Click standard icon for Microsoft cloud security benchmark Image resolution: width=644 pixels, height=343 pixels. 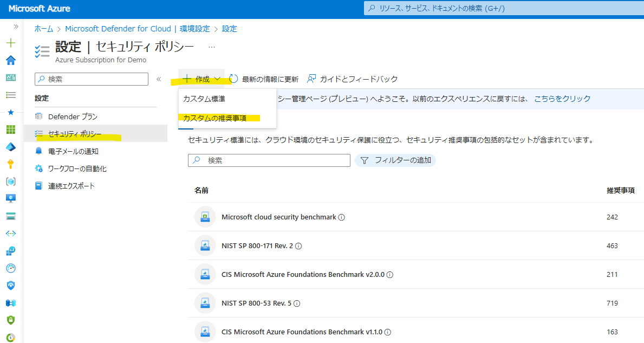(205, 217)
